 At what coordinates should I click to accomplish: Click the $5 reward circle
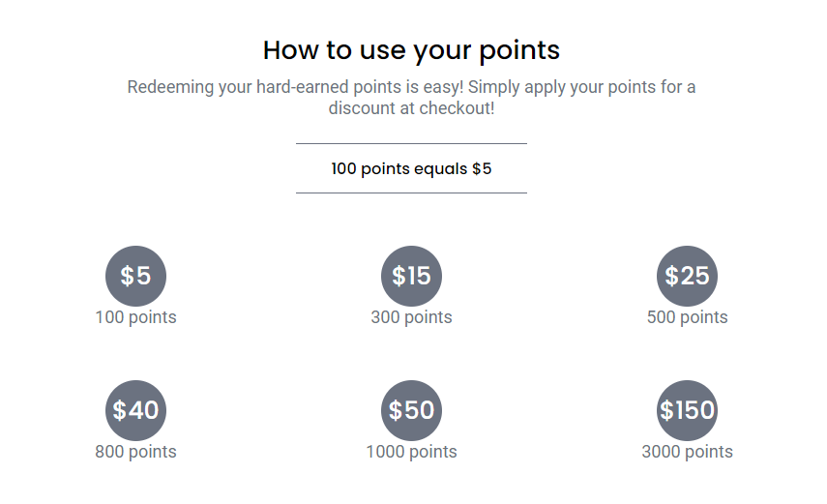(x=135, y=276)
